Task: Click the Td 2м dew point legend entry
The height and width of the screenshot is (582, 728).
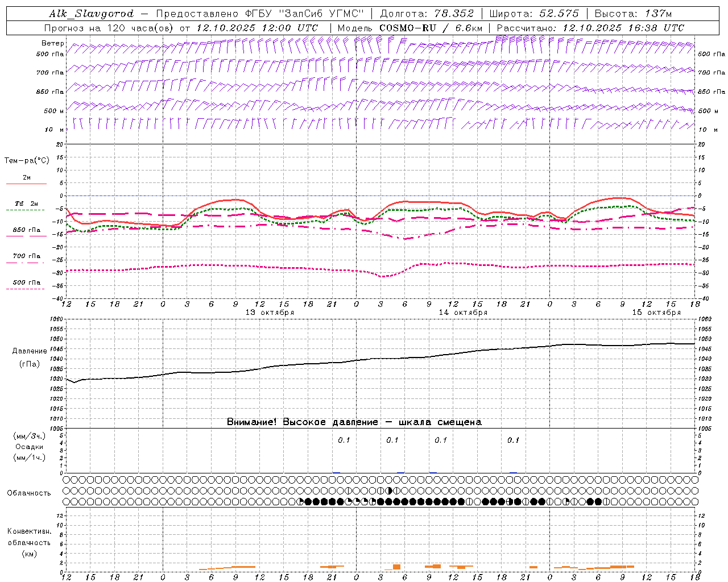Action: click(x=26, y=203)
